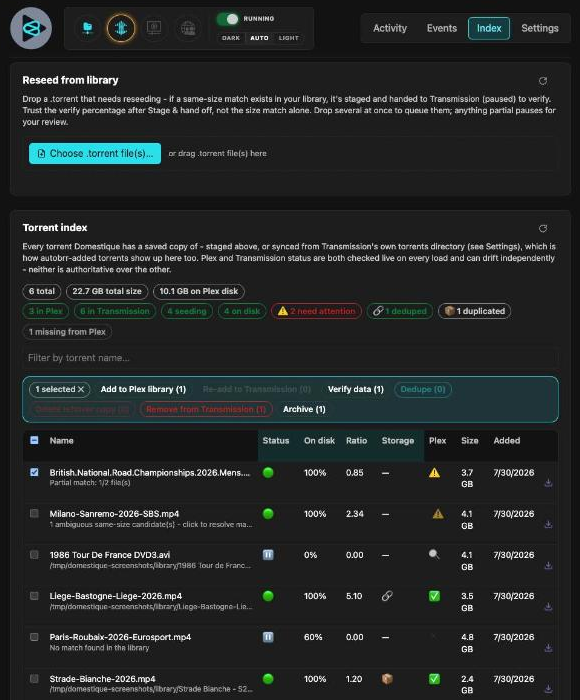This screenshot has height=700, width=580.
Task: Click Archive (1) button
Action: (x=304, y=409)
